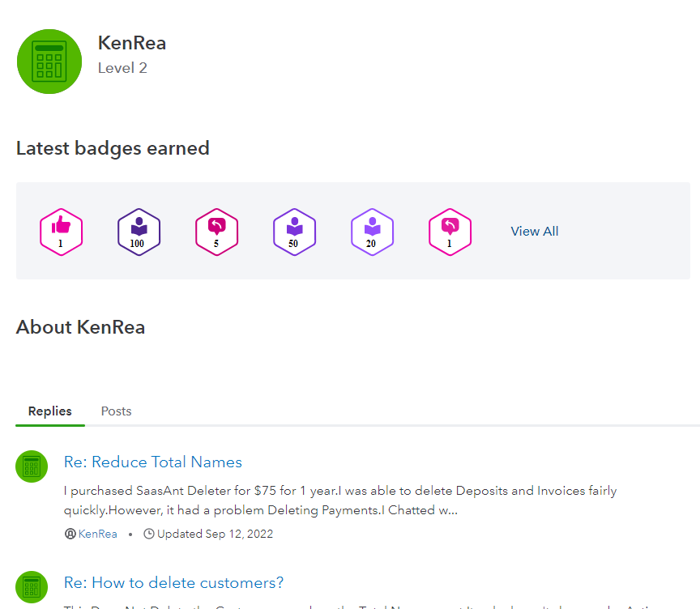Click avatar beside How to delete customers reply
The width and height of the screenshot is (700, 609).
pyautogui.click(x=32, y=587)
